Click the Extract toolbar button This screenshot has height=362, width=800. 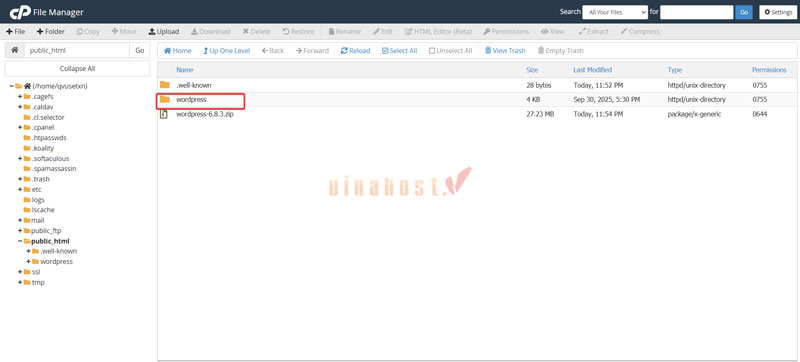tap(593, 32)
